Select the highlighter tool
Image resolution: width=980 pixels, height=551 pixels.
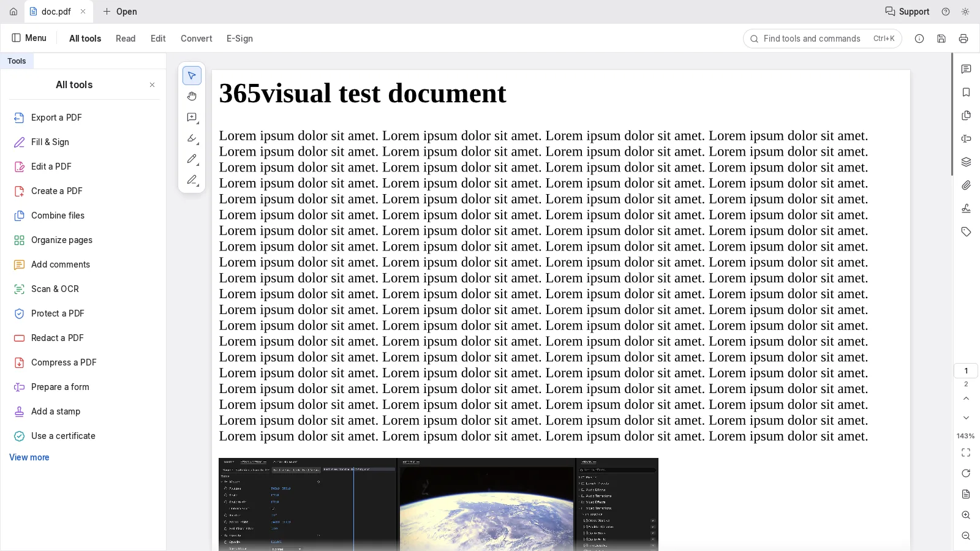pos(192,138)
